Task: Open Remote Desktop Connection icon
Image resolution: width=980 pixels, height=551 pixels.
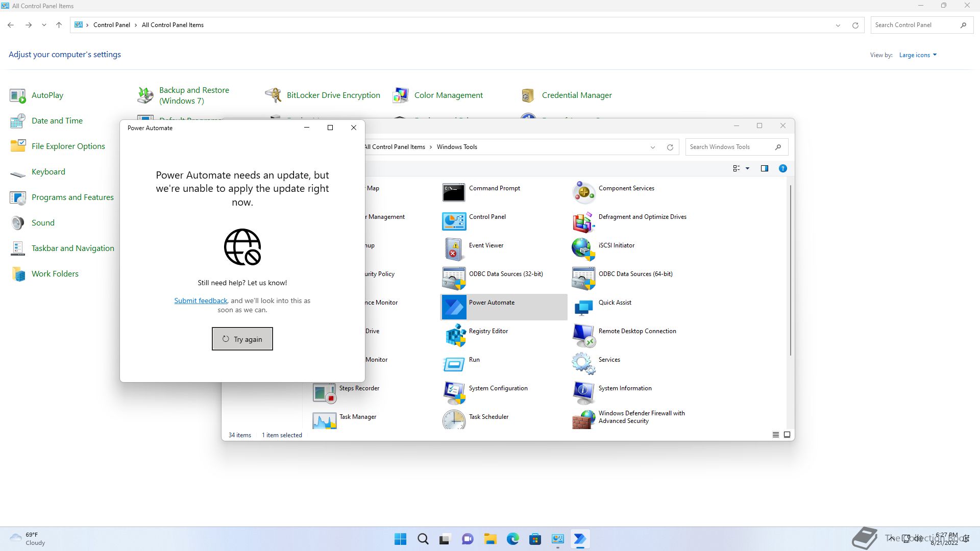Action: coord(583,335)
